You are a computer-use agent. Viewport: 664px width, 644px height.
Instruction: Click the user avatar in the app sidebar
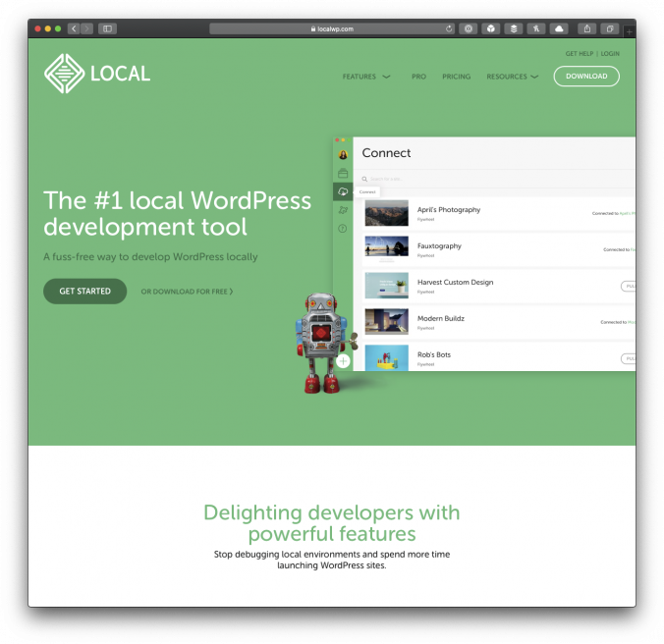(x=343, y=154)
